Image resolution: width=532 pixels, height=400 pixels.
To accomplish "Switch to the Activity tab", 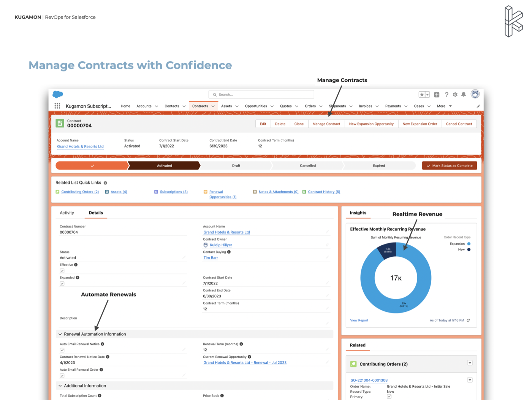I will (67, 213).
